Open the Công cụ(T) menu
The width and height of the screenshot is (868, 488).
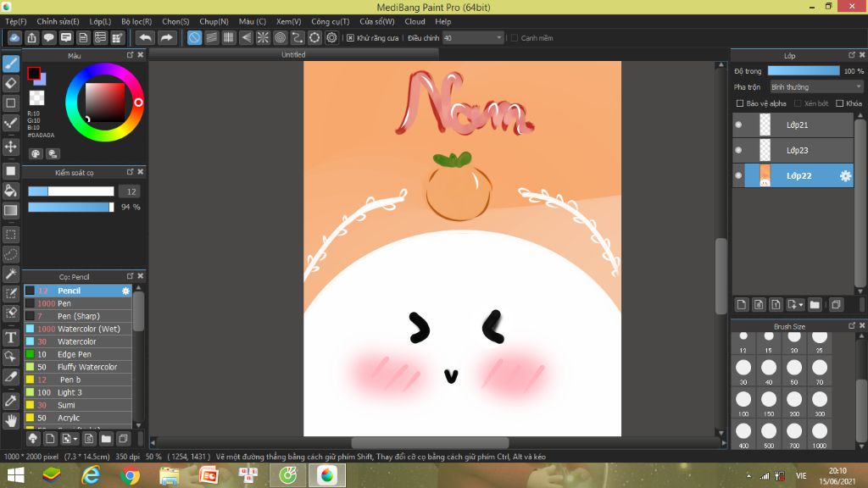pos(330,21)
